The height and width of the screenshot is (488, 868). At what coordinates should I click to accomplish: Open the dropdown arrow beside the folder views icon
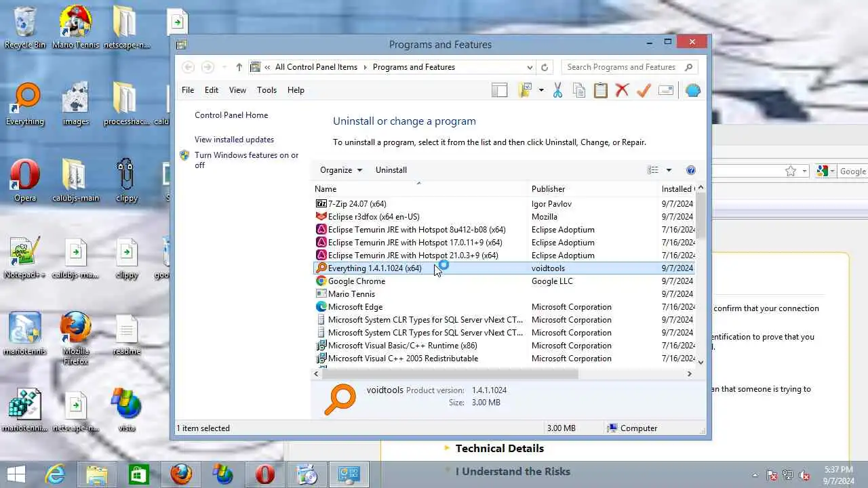pyautogui.click(x=541, y=90)
